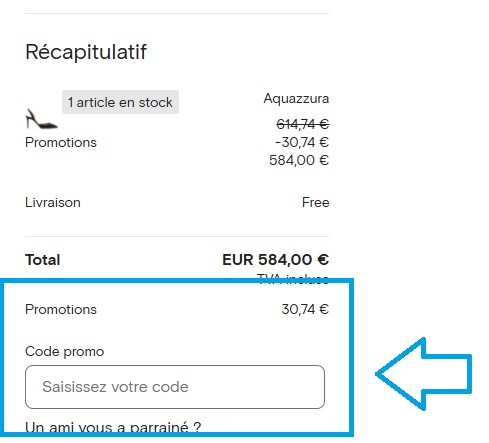The image size is (489, 443).
Task: Open the 'Un ami vous a parrainé ?' link
Action: pos(113,427)
